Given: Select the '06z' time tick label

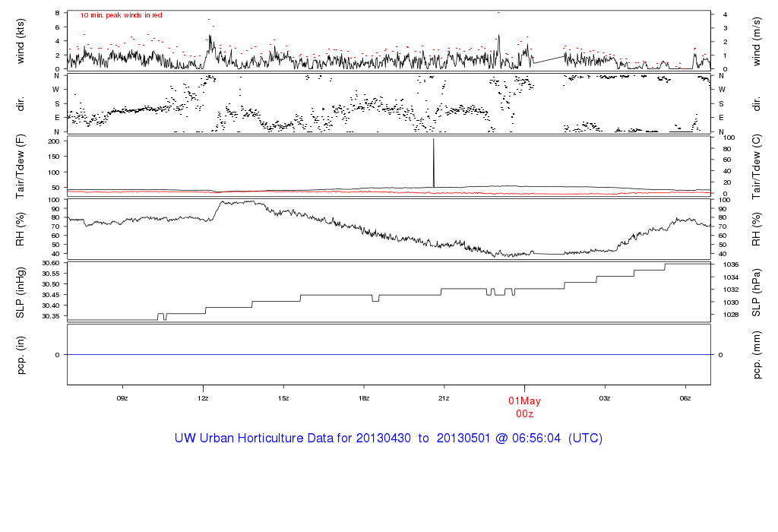Looking at the screenshot, I should click(685, 398).
